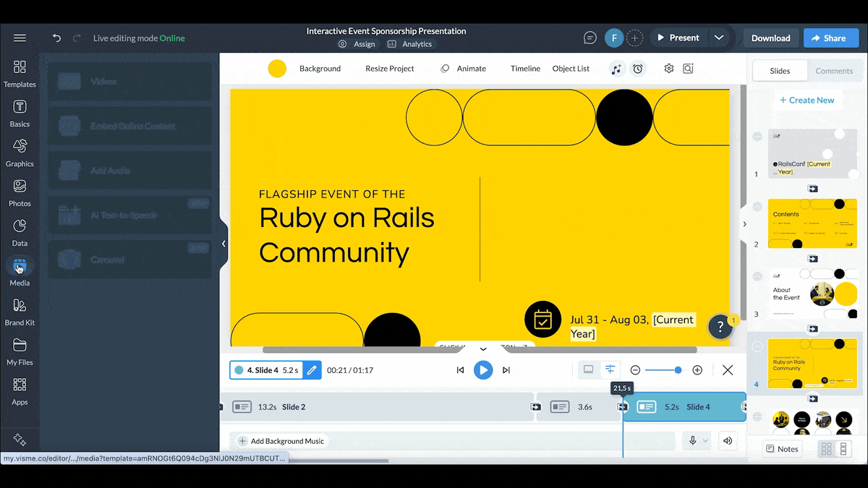Open the Background option
The width and height of the screenshot is (868, 488).
tap(320, 69)
